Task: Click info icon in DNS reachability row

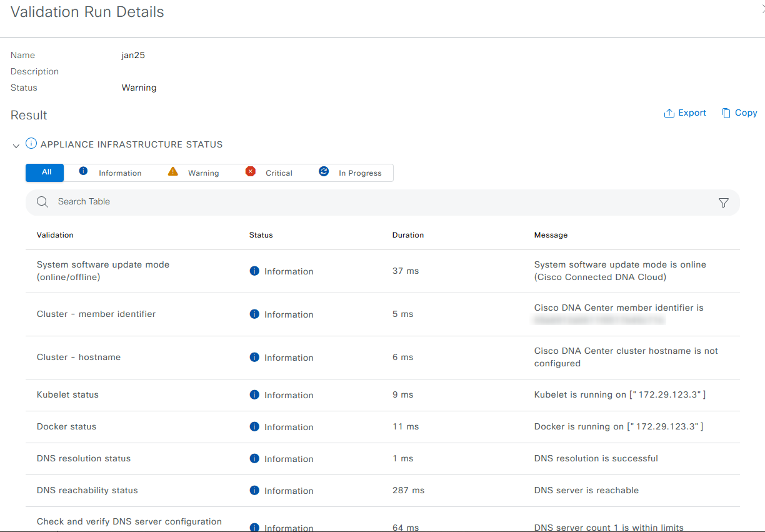Action: 254,490
